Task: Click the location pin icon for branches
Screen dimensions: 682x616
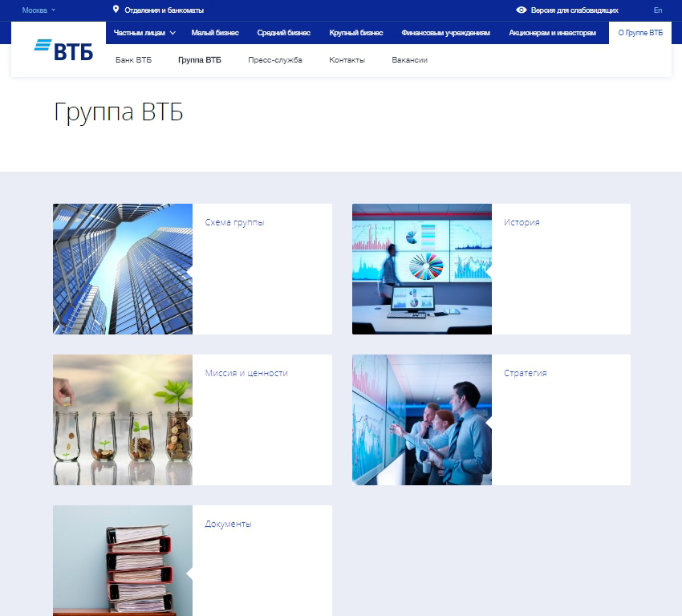Action: pos(116,10)
